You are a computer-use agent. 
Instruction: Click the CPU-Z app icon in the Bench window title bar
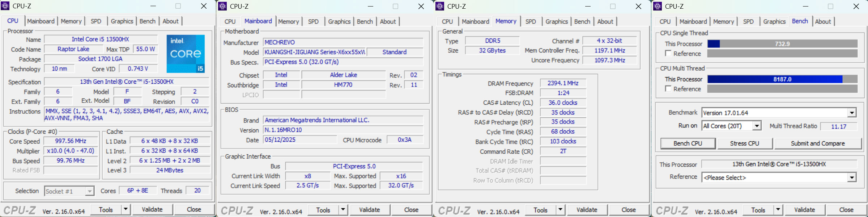click(658, 6)
